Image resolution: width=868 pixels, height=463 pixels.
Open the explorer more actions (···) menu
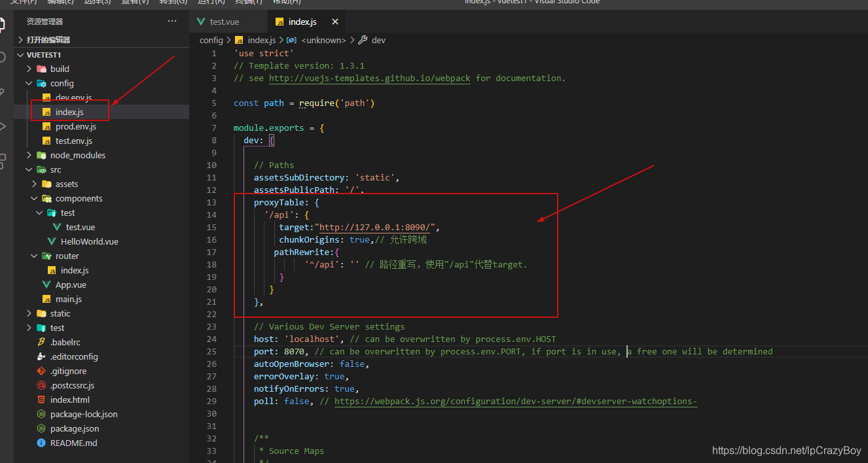click(172, 22)
